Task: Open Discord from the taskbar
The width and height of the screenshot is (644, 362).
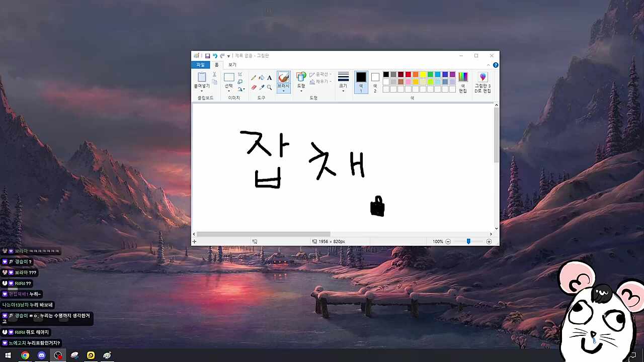Action: (42, 355)
